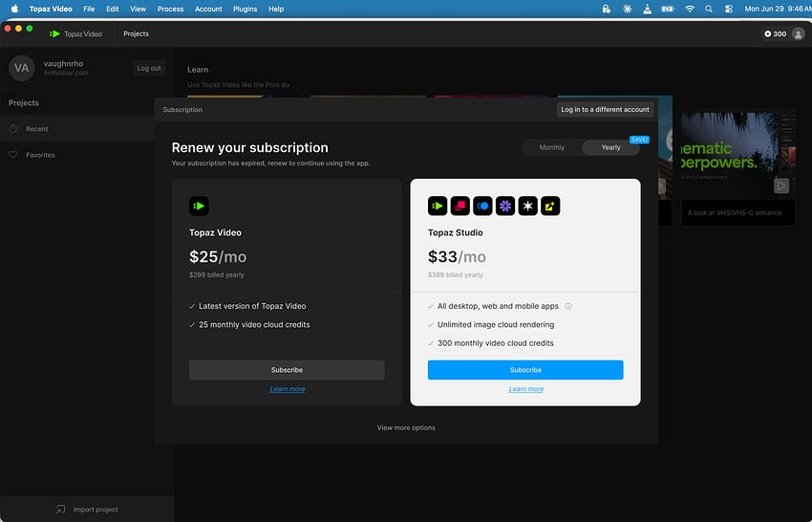Screen dimensions: 812x522
Task: Click the purple flower Studio app icon
Action: click(x=505, y=206)
